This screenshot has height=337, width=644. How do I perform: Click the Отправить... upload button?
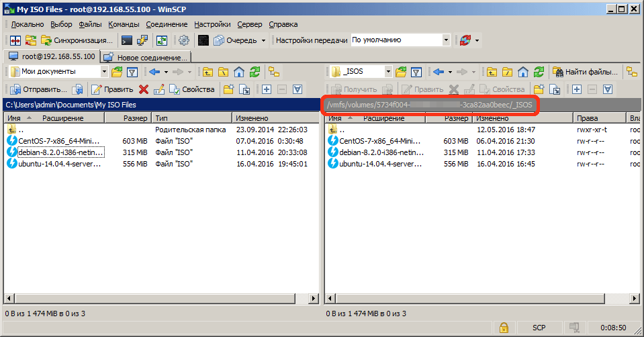pyautogui.click(x=38, y=89)
